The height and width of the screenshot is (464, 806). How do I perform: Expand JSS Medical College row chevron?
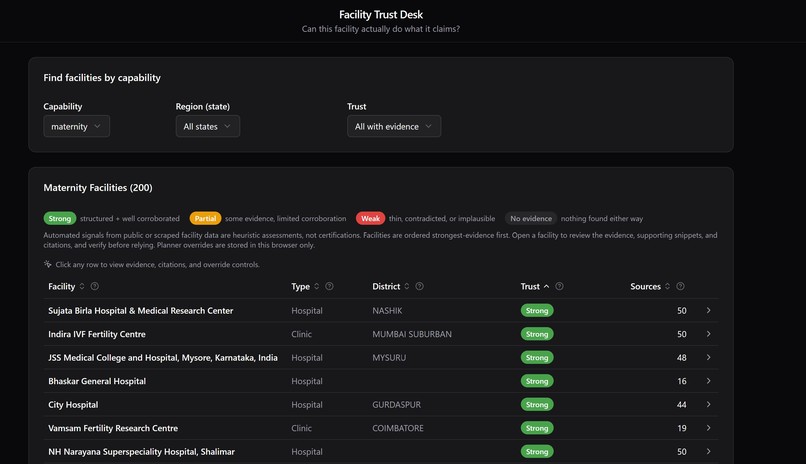pyautogui.click(x=708, y=358)
